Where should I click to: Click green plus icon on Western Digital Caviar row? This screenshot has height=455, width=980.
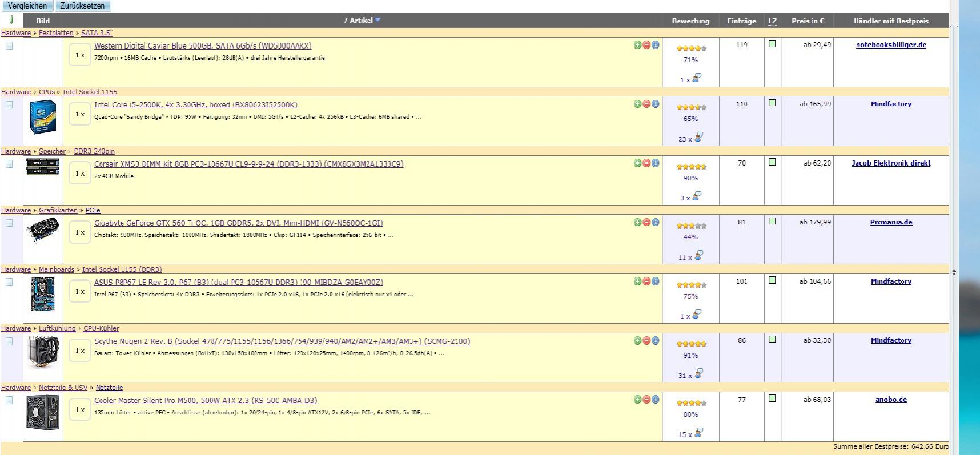pyautogui.click(x=637, y=45)
